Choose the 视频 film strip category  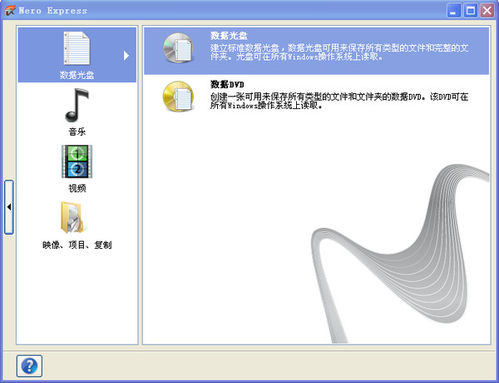coord(77,161)
